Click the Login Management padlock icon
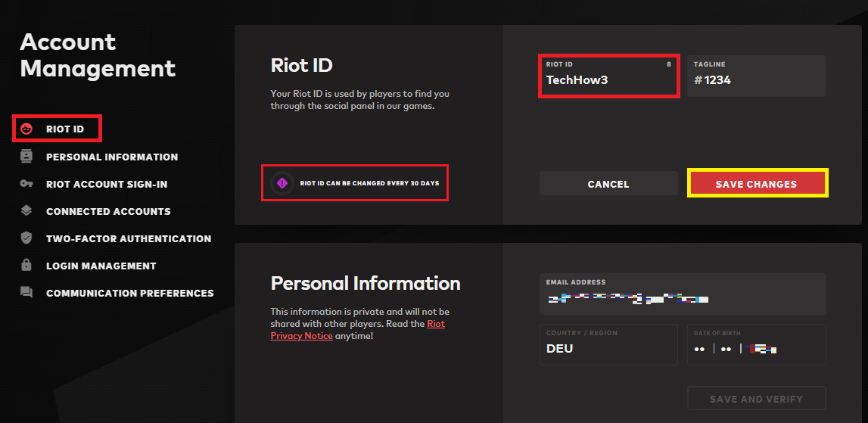Image resolution: width=868 pixels, height=423 pixels. pos(26,266)
